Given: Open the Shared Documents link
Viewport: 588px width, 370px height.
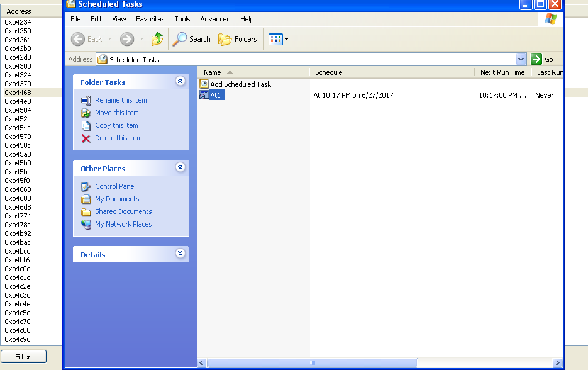Looking at the screenshot, I should [x=123, y=211].
